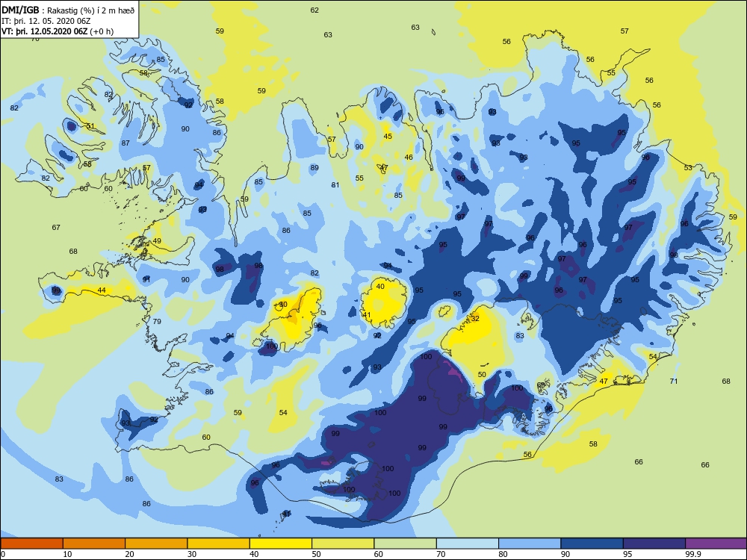Click the map value '51' in the Westfjords
The height and width of the screenshot is (560, 747).
[x=90, y=126]
